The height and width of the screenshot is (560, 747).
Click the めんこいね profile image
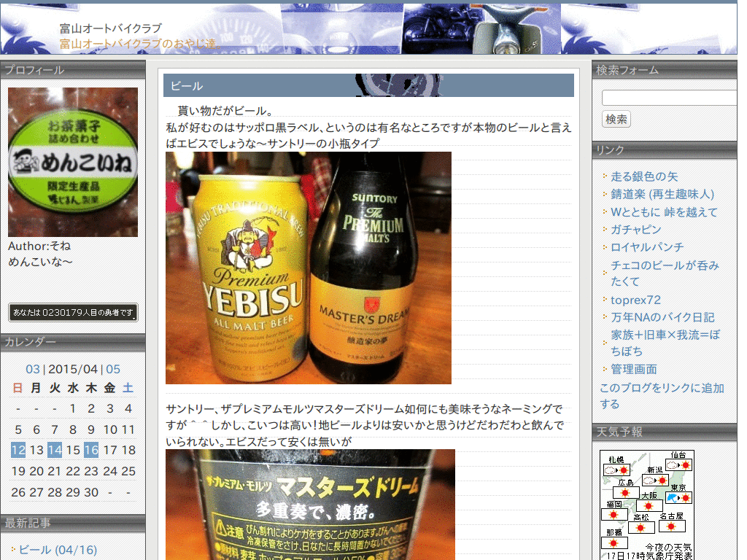(x=73, y=162)
